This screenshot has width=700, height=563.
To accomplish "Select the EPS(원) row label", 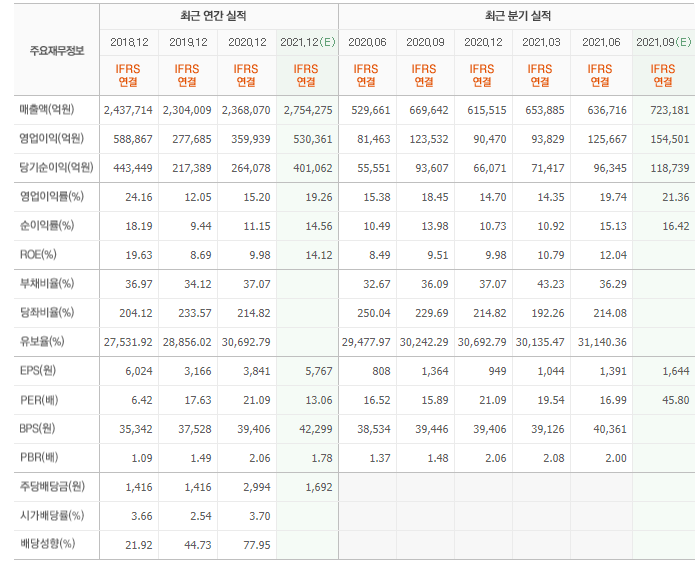I will click(38, 371).
